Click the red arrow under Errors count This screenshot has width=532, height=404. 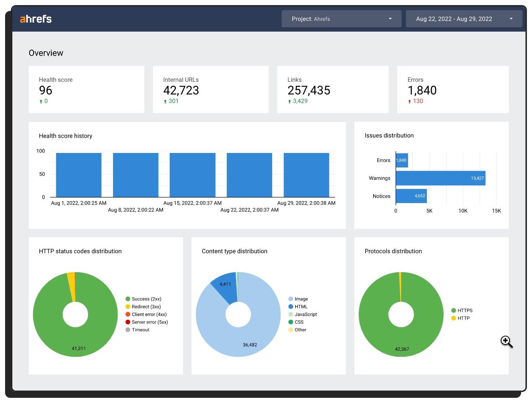pyautogui.click(x=410, y=101)
